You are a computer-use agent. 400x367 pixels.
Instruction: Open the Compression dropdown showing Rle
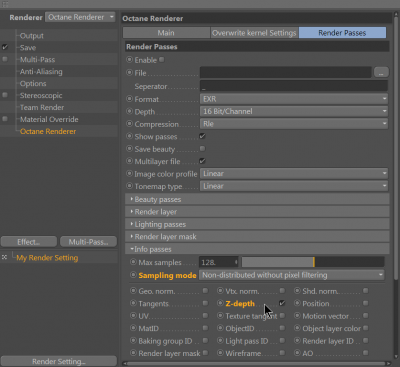tap(294, 124)
